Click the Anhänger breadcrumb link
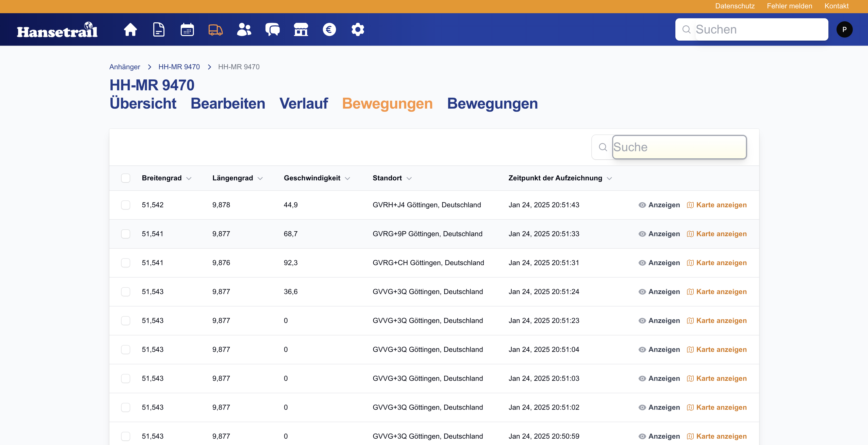Screen dimensions: 868x445 [x=124, y=67]
